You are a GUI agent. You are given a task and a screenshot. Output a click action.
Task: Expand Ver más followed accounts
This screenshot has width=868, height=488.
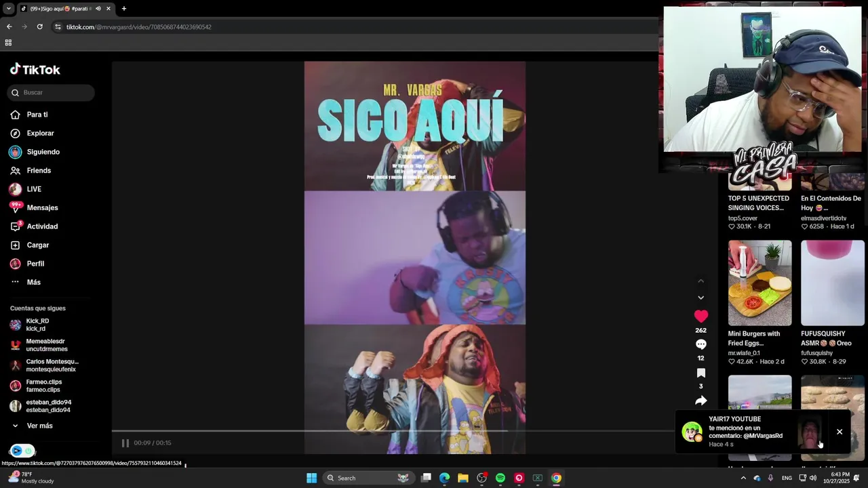pyautogui.click(x=39, y=426)
